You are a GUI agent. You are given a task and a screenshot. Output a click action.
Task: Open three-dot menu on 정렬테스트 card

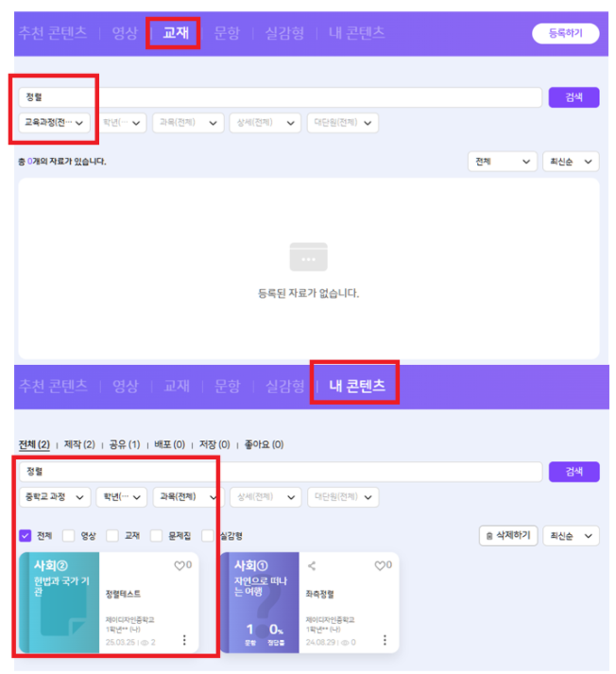coord(183,640)
